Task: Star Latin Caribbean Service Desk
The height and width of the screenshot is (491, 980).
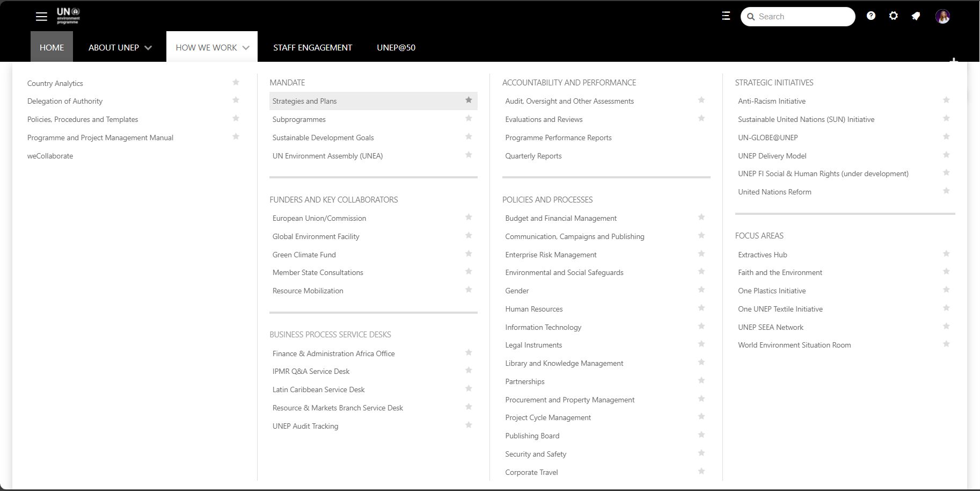Action: (x=469, y=389)
